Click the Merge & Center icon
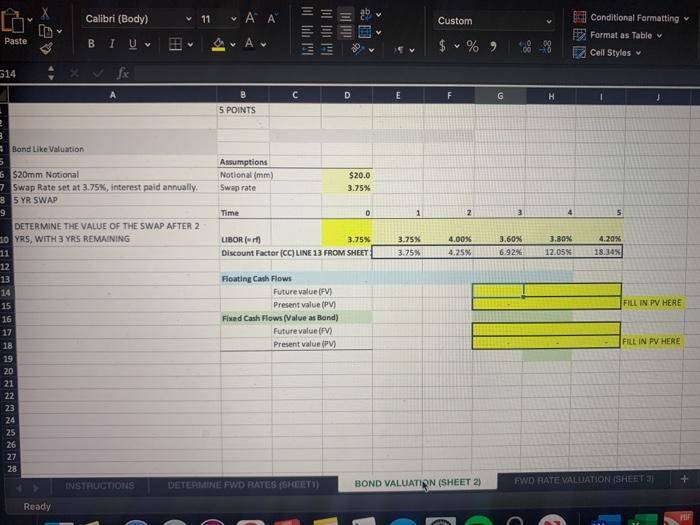Image resolution: width=700 pixels, height=525 pixels. click(x=365, y=32)
